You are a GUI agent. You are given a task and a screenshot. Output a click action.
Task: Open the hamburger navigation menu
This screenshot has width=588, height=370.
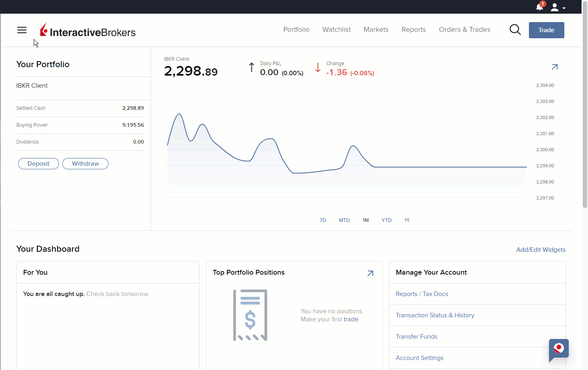[x=22, y=30]
